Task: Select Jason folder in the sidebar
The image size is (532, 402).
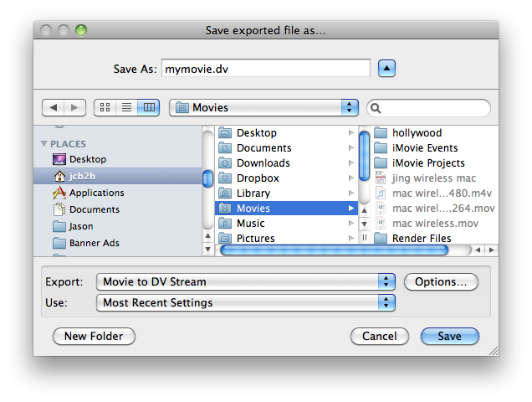Action: click(x=117, y=226)
